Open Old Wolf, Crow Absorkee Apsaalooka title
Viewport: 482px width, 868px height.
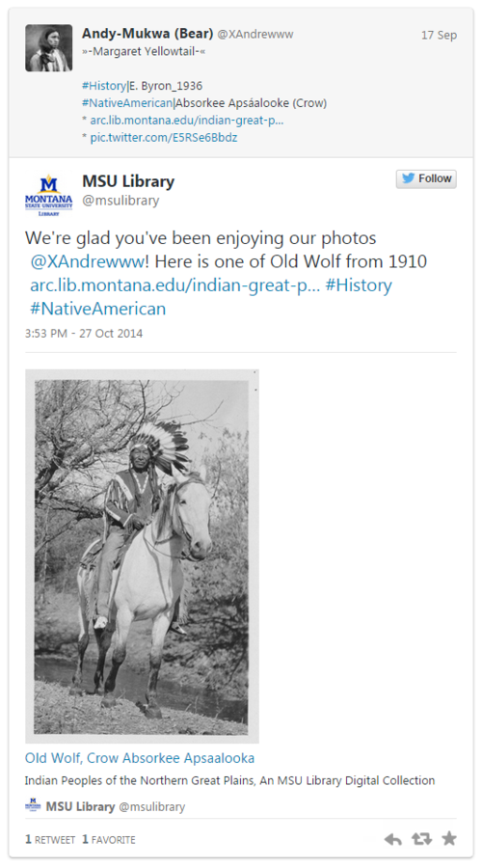(x=140, y=758)
